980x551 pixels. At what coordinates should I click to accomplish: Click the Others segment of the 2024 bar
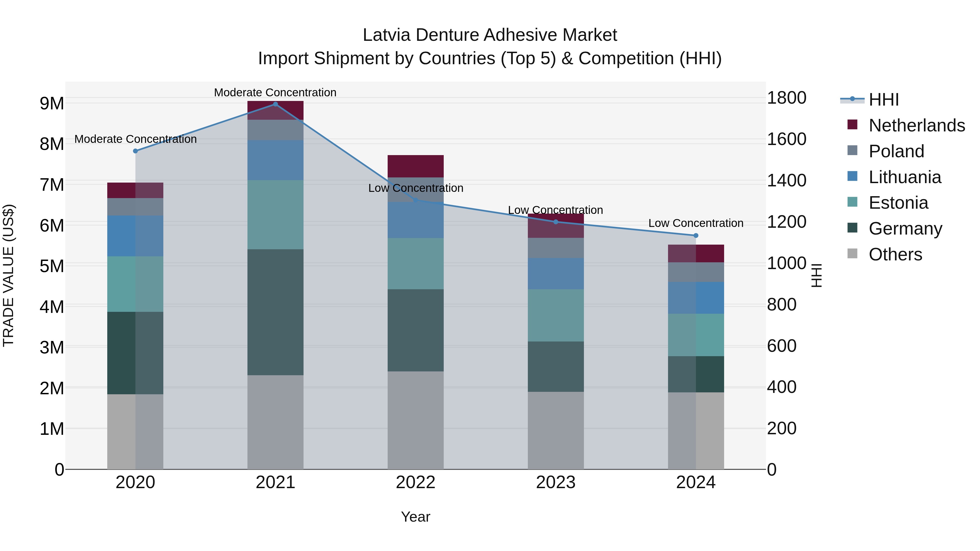click(696, 431)
